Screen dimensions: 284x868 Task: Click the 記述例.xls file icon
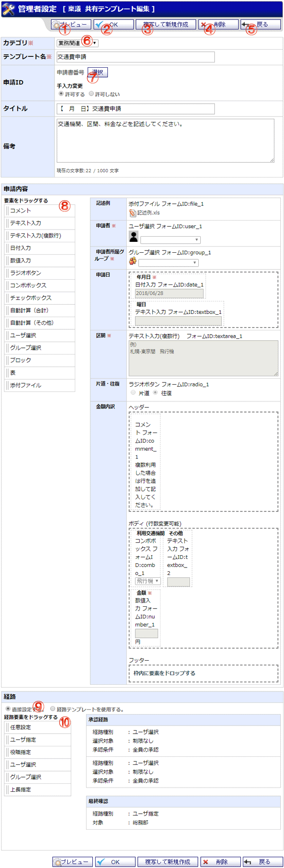(x=133, y=213)
